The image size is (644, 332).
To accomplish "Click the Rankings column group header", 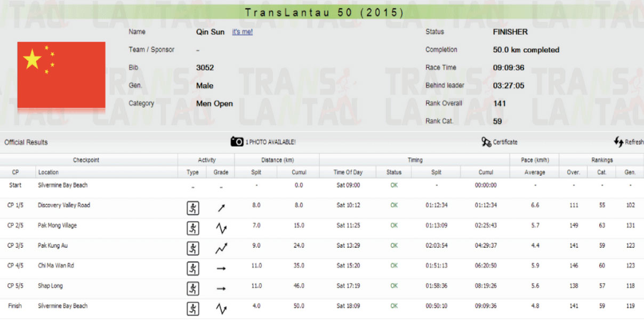I will point(602,160).
